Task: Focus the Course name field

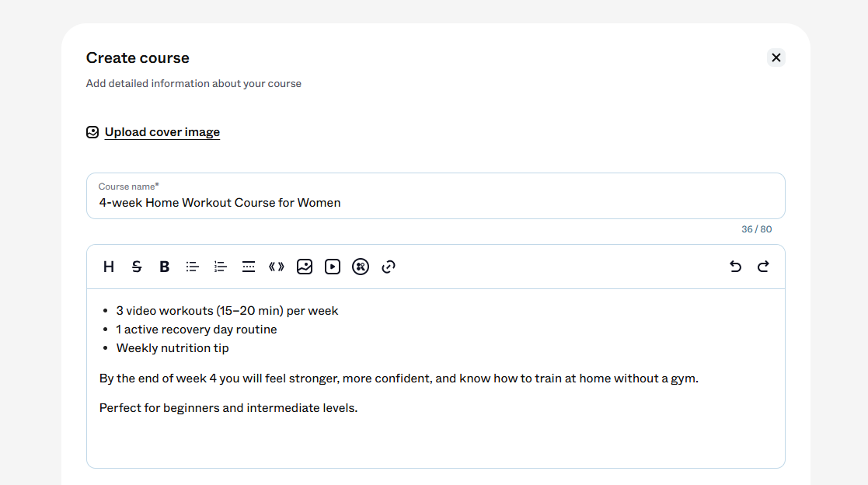Action: (436, 196)
